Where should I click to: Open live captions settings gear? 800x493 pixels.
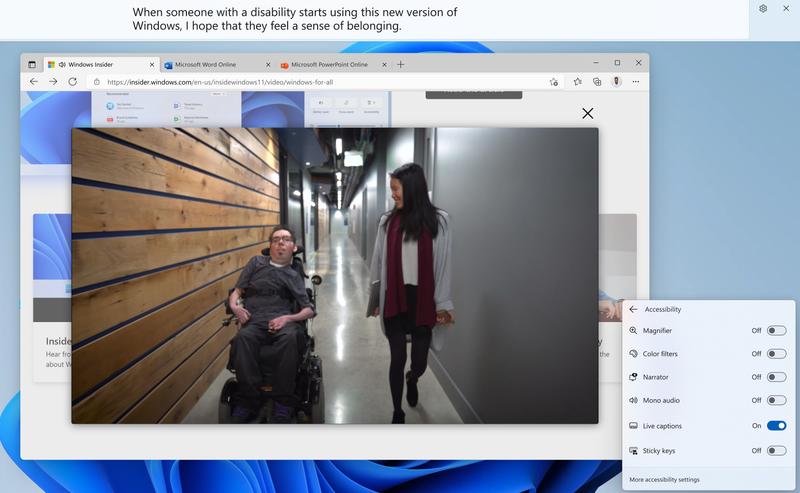coord(763,8)
